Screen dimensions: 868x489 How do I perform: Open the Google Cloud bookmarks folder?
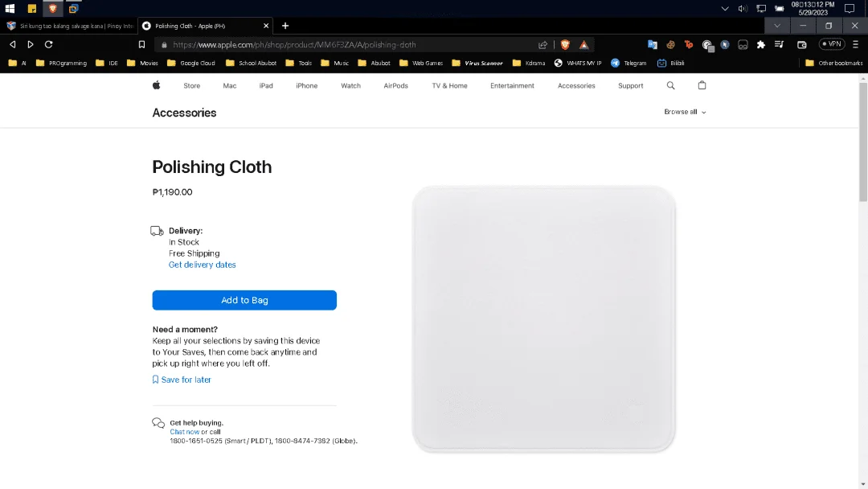tap(191, 63)
